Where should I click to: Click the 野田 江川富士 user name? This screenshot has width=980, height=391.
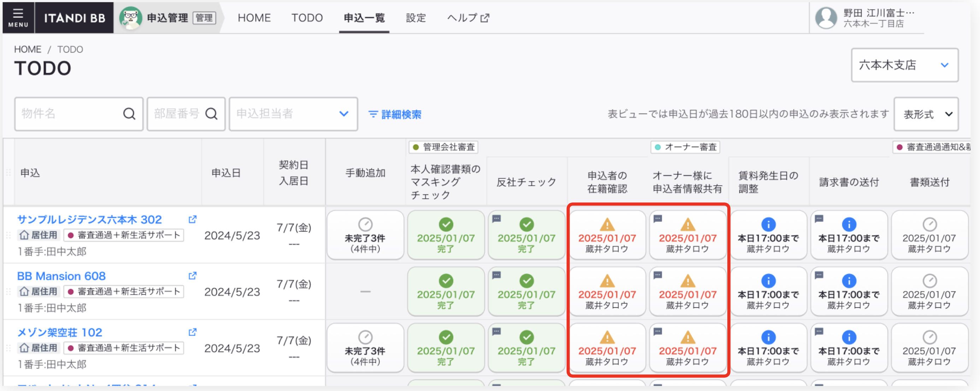click(x=879, y=13)
